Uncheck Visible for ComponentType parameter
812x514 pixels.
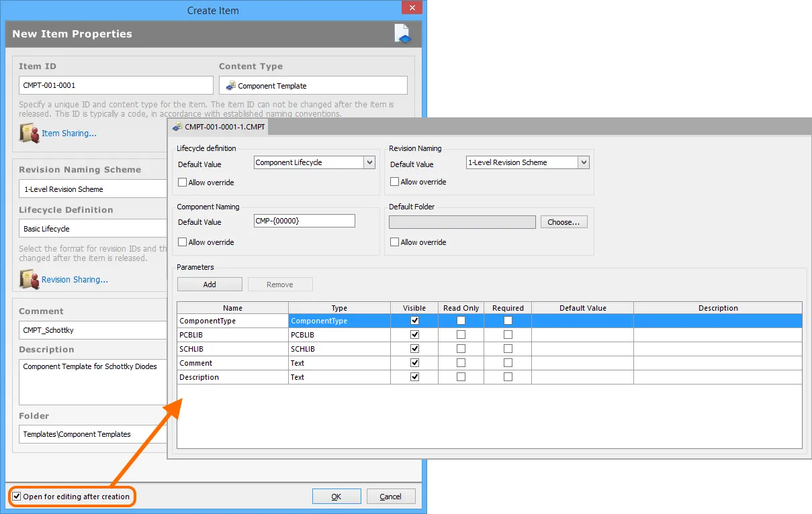414,321
